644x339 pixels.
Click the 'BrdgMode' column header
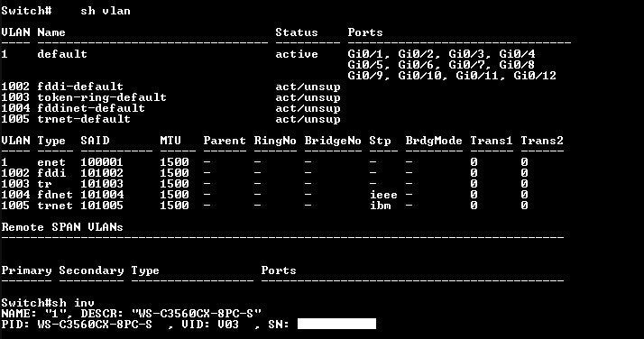(x=434, y=141)
